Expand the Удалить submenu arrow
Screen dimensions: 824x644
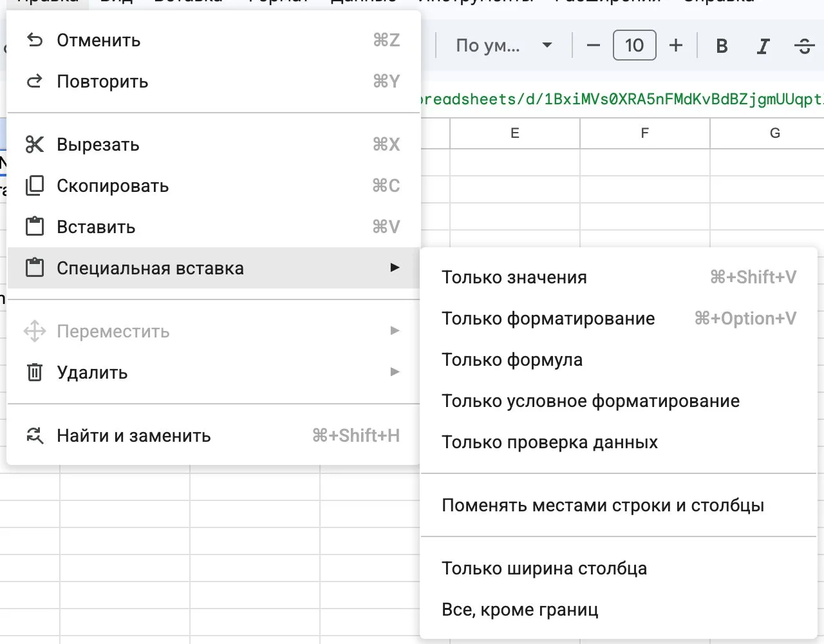click(395, 372)
